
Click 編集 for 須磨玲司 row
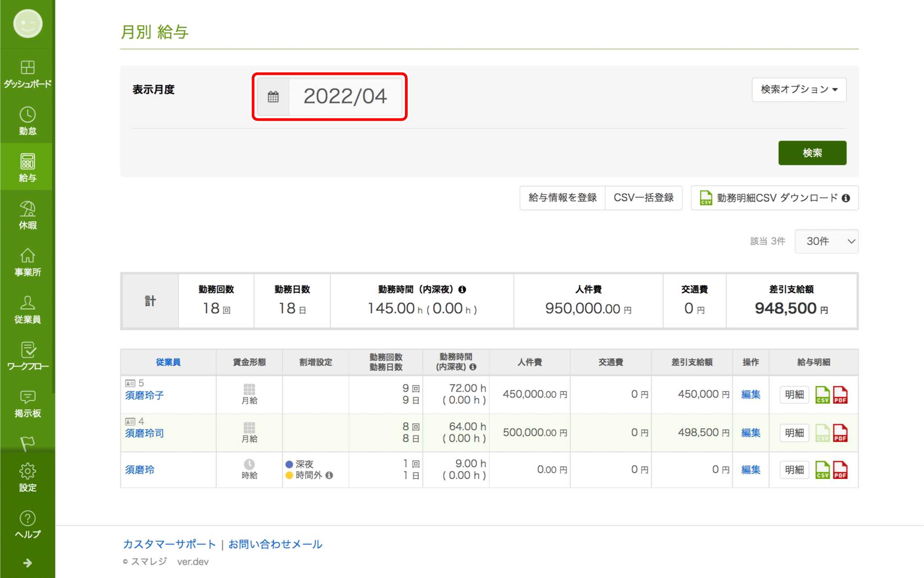coord(751,433)
